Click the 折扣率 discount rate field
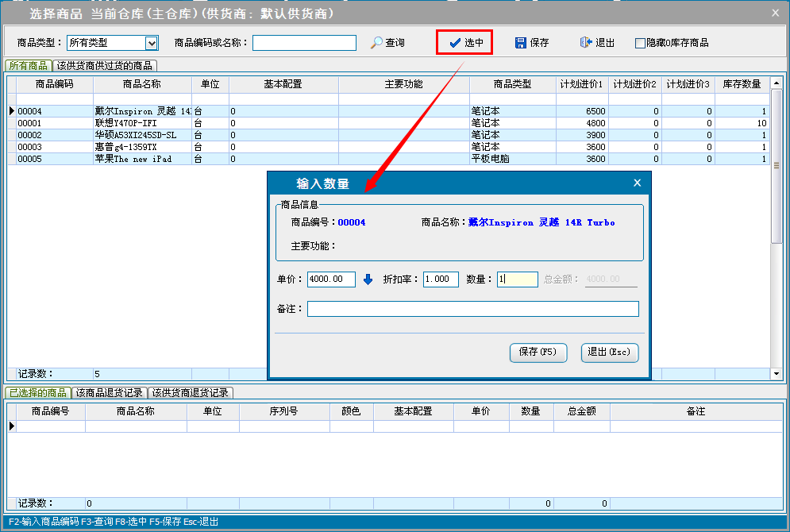 coord(441,279)
